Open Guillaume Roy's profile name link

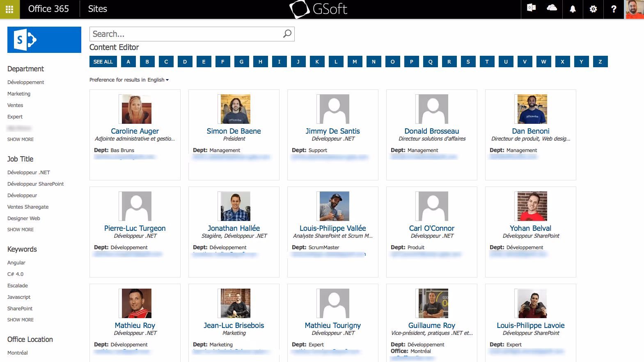[432, 326]
